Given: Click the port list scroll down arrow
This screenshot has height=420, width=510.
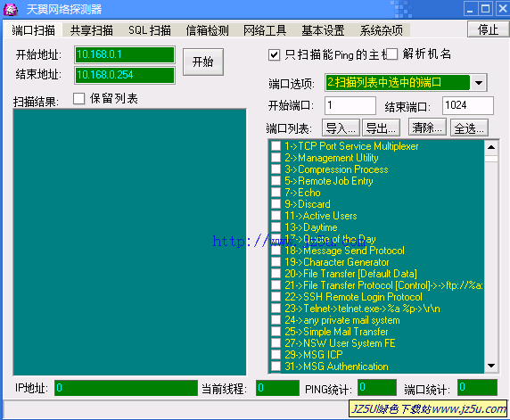Looking at the screenshot, I should click(x=491, y=366).
